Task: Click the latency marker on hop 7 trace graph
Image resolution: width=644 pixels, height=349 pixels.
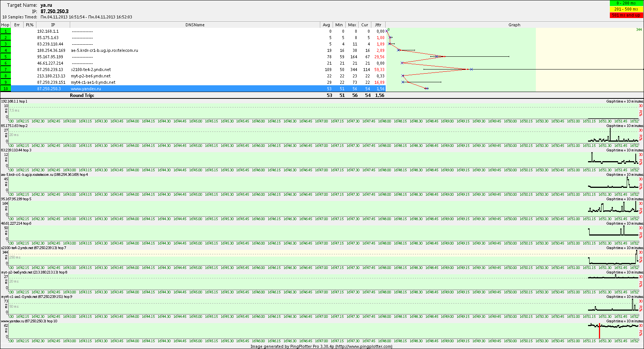Action: pos(466,69)
